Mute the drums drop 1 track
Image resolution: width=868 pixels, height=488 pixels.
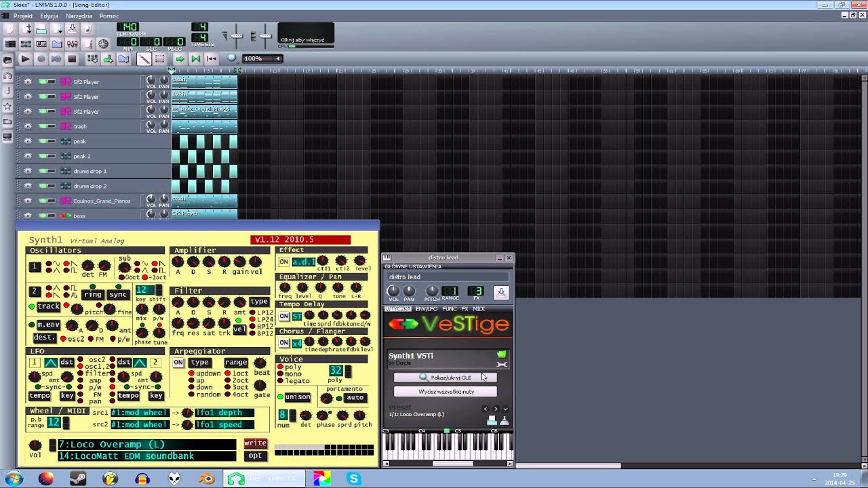coord(43,171)
